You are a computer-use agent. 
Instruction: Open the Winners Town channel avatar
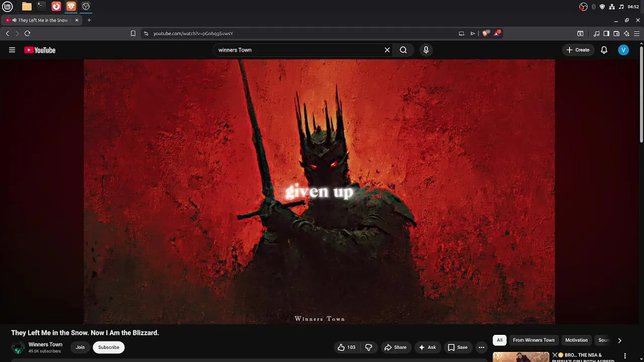[18, 347]
